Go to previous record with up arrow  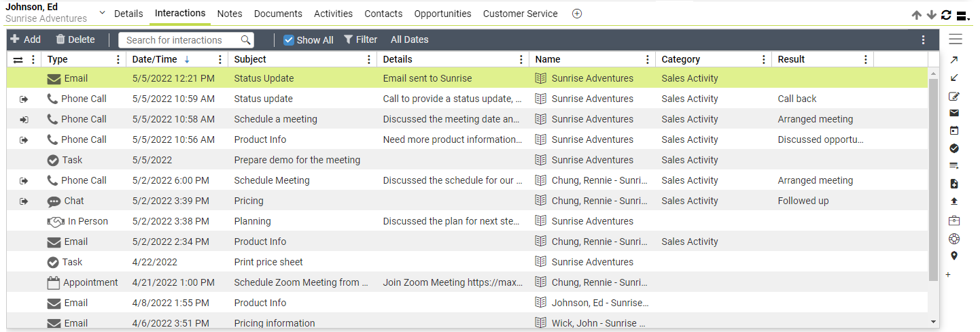point(917,15)
